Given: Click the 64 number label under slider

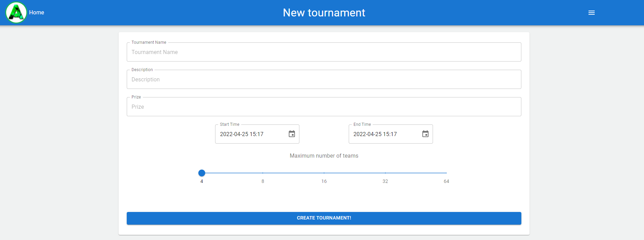Looking at the screenshot, I should (x=446, y=182).
